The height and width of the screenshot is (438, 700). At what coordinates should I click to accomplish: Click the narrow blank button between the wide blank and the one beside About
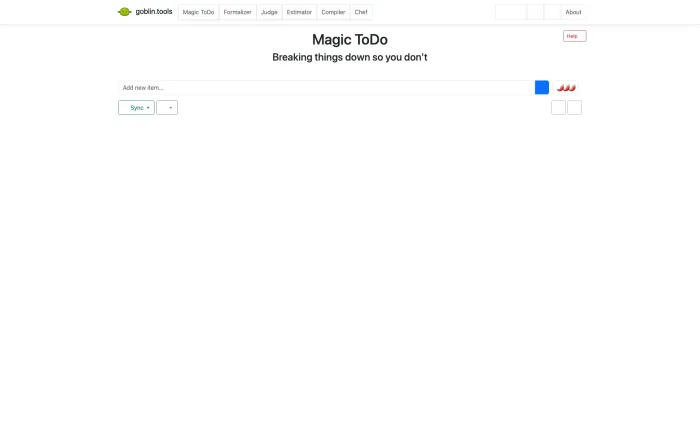coord(535,12)
